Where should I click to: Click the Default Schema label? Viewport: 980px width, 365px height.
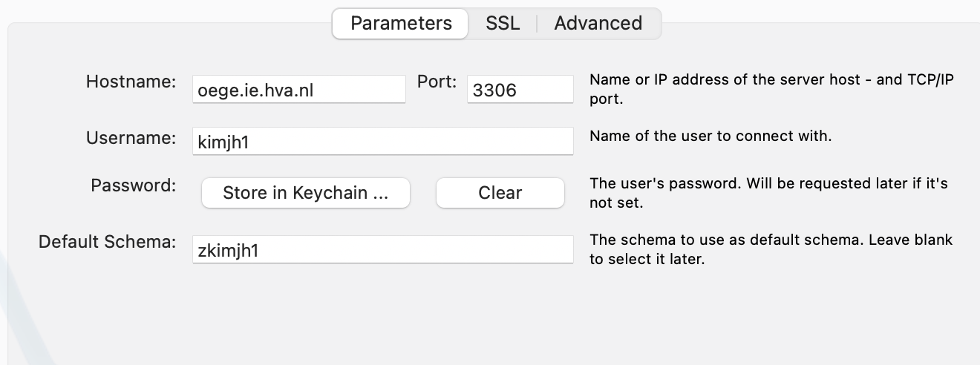108,242
